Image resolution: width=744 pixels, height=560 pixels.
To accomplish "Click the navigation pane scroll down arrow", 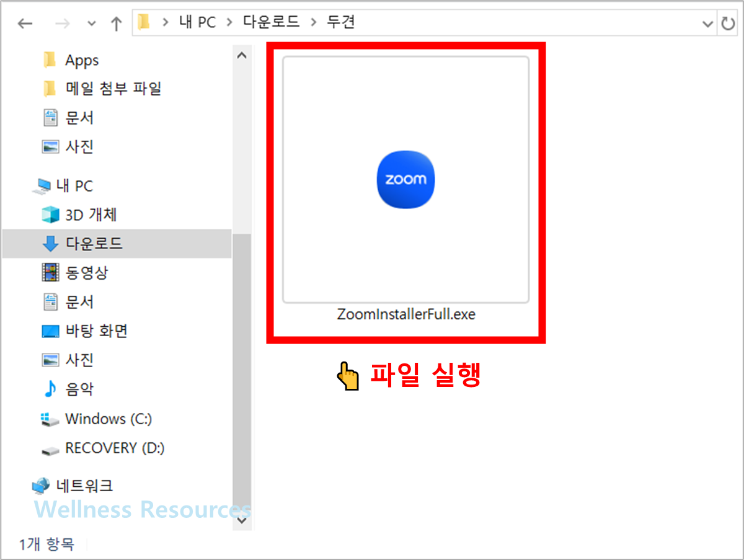I will click(x=242, y=522).
